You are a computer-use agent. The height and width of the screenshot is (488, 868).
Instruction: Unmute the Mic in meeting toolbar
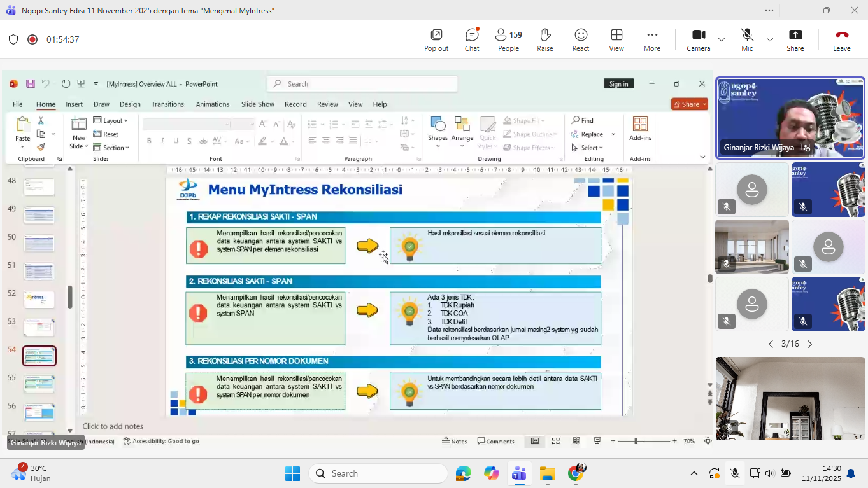click(747, 39)
